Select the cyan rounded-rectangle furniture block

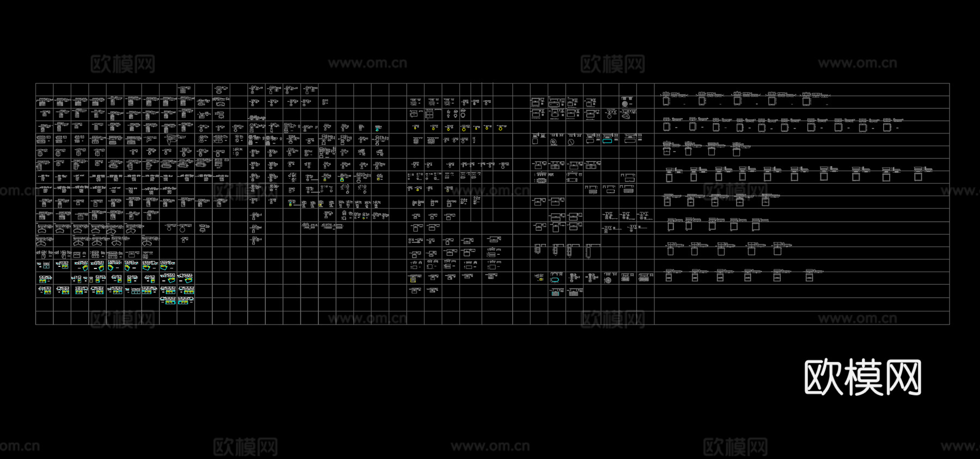click(x=607, y=141)
